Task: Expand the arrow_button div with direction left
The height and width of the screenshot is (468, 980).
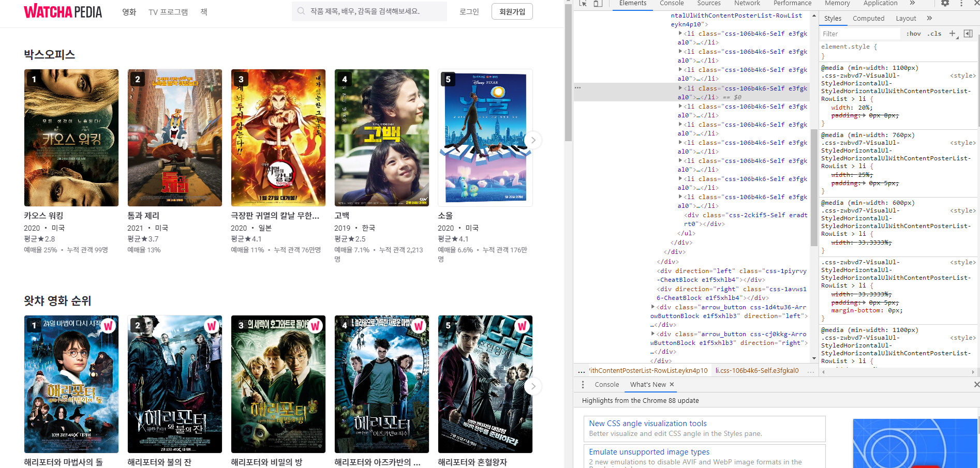Action: [652, 307]
